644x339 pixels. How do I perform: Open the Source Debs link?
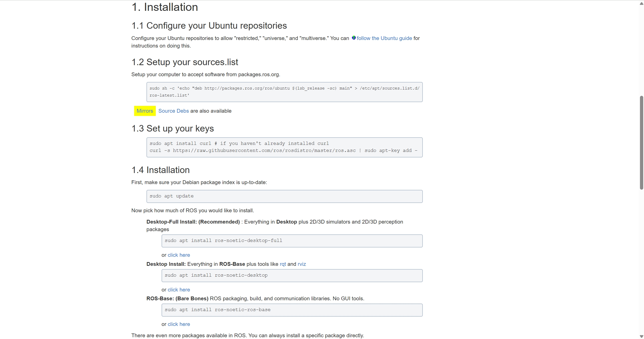click(x=173, y=111)
